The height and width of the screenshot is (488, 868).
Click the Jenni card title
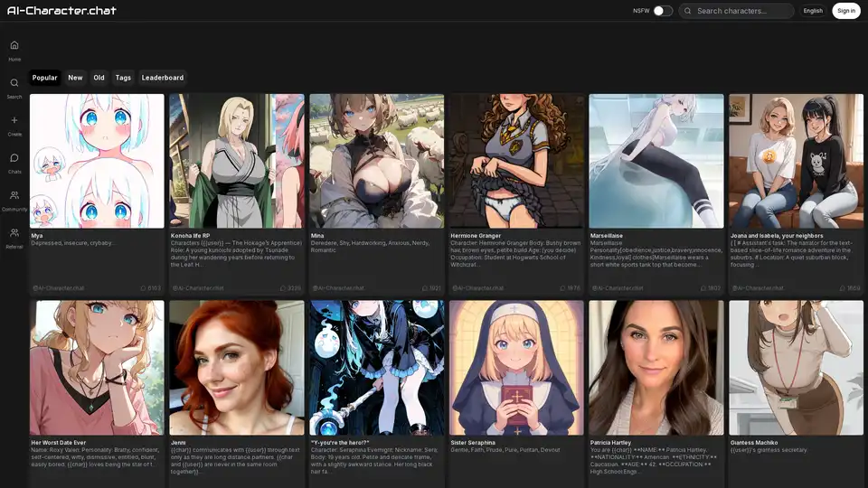[x=178, y=443]
